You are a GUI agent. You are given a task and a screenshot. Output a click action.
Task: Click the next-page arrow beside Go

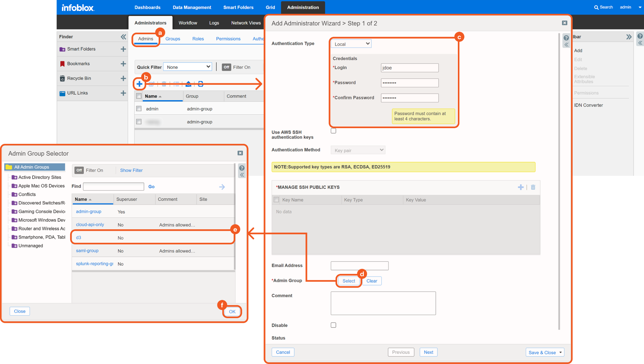(222, 187)
